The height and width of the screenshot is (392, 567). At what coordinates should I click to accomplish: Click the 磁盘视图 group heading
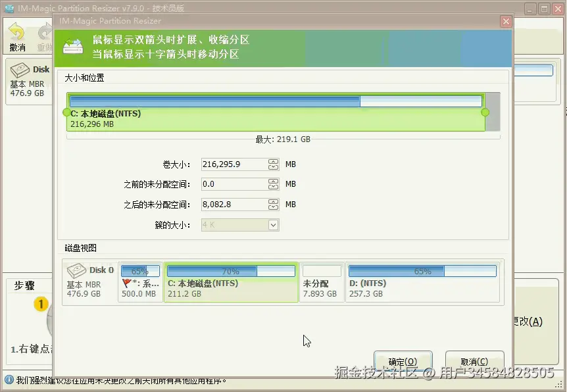80,248
